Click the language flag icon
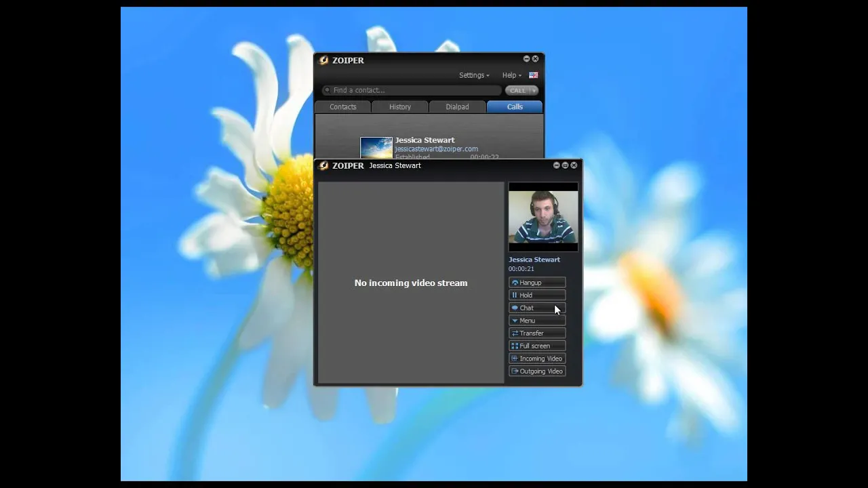 pyautogui.click(x=534, y=75)
